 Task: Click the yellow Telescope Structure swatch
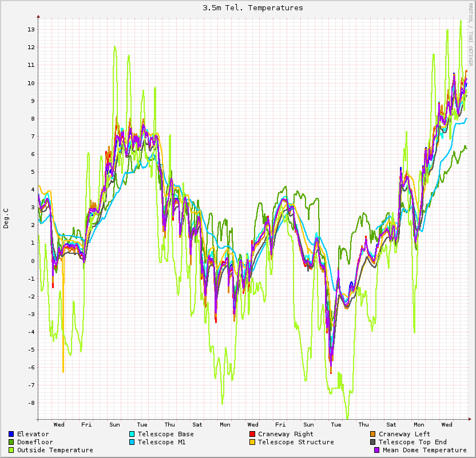[x=252, y=442]
